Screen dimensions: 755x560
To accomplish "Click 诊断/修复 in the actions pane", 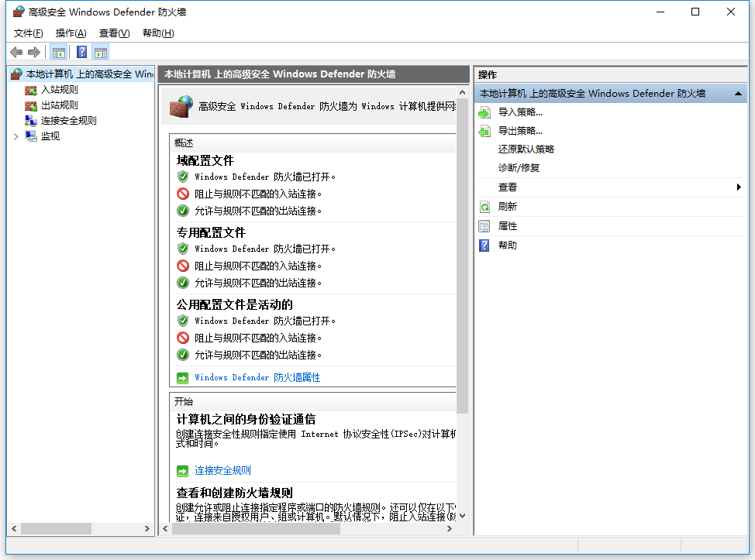I will point(519,168).
